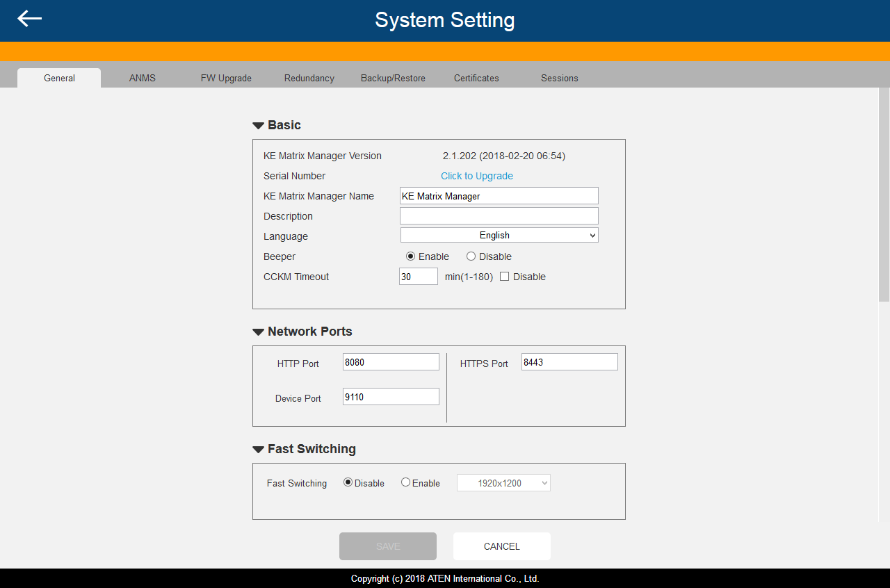Switch to the ANMS tab
Screen dimensions: 890x588
point(143,78)
